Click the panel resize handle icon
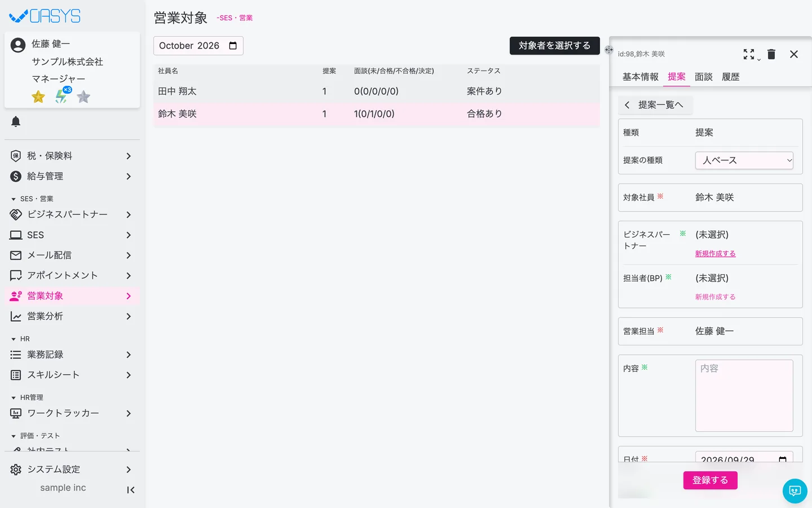The width and height of the screenshot is (812, 508). [x=609, y=50]
